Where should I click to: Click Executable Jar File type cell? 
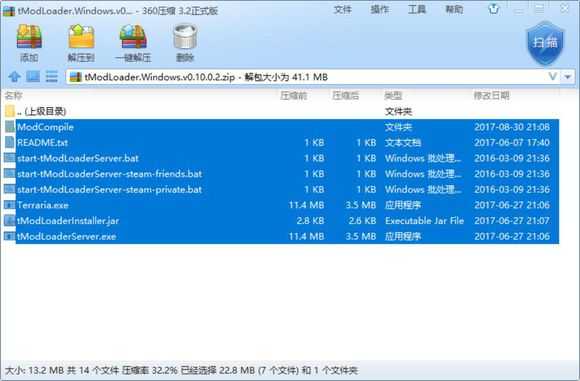[424, 221]
